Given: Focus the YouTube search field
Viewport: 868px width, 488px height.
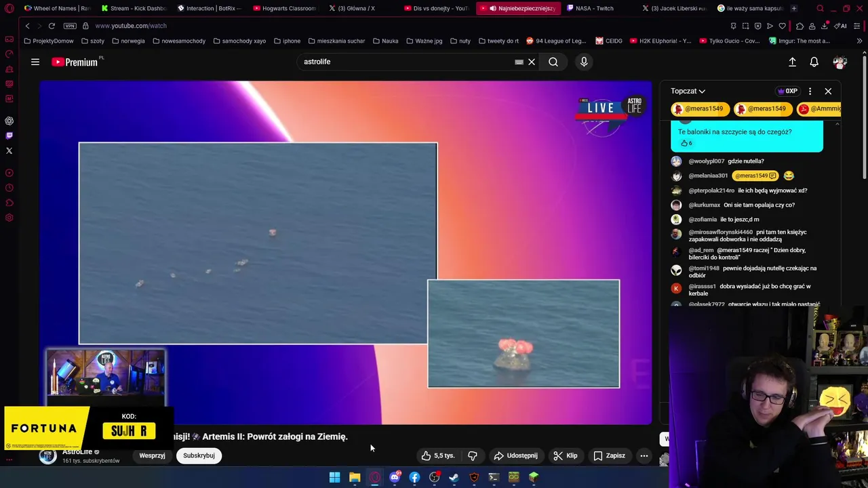Looking at the screenshot, I should click(407, 62).
